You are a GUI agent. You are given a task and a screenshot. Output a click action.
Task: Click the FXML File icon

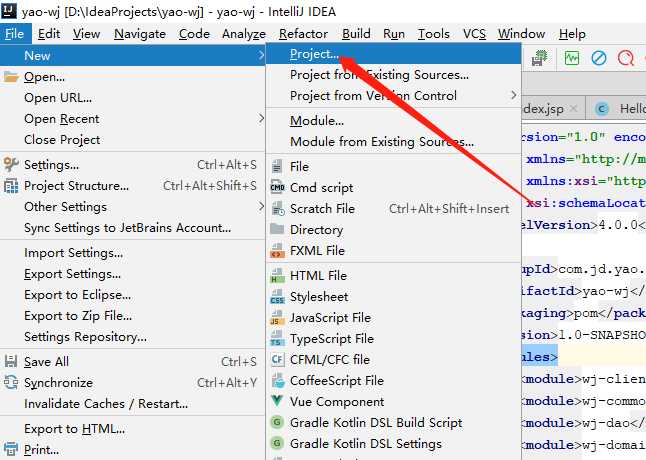point(277,250)
